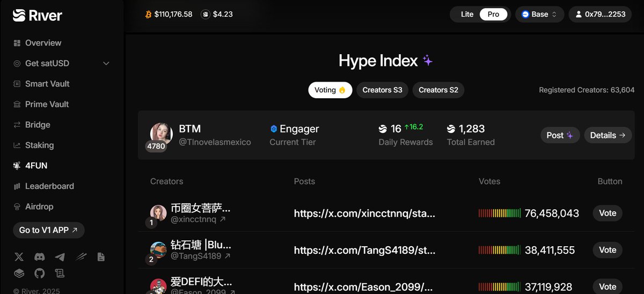Click the Engager tier badge icon
Viewport: 644px width, 294px height.
(x=274, y=129)
